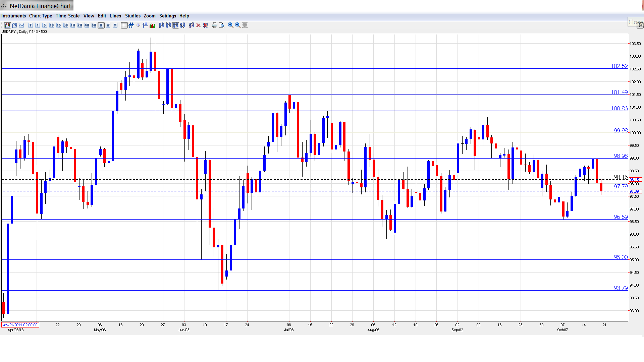Screen dimensions: 644x362
Task: Click the info tooltip icon
Action: click(x=138, y=25)
